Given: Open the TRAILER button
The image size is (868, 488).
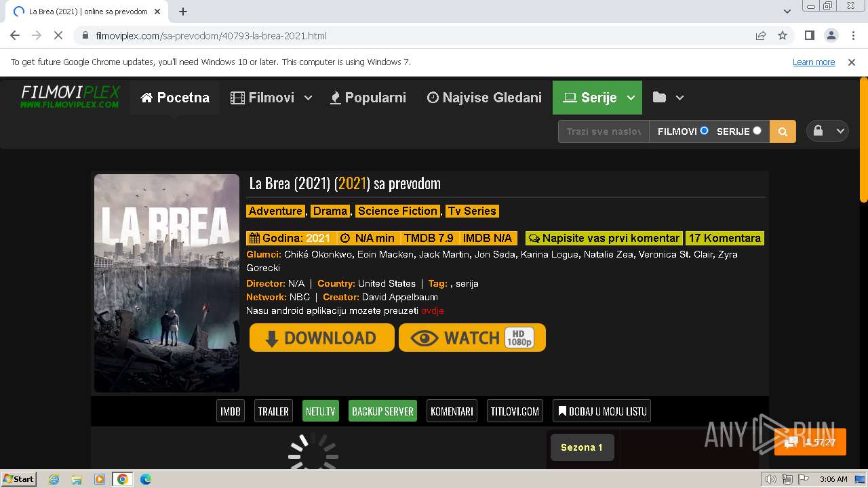Looking at the screenshot, I should click(x=273, y=411).
